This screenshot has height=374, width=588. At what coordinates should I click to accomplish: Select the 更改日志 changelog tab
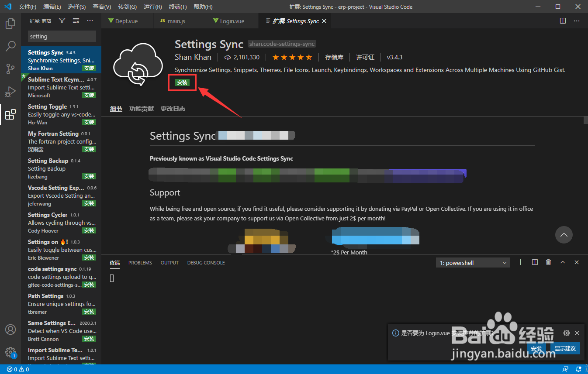(173, 109)
